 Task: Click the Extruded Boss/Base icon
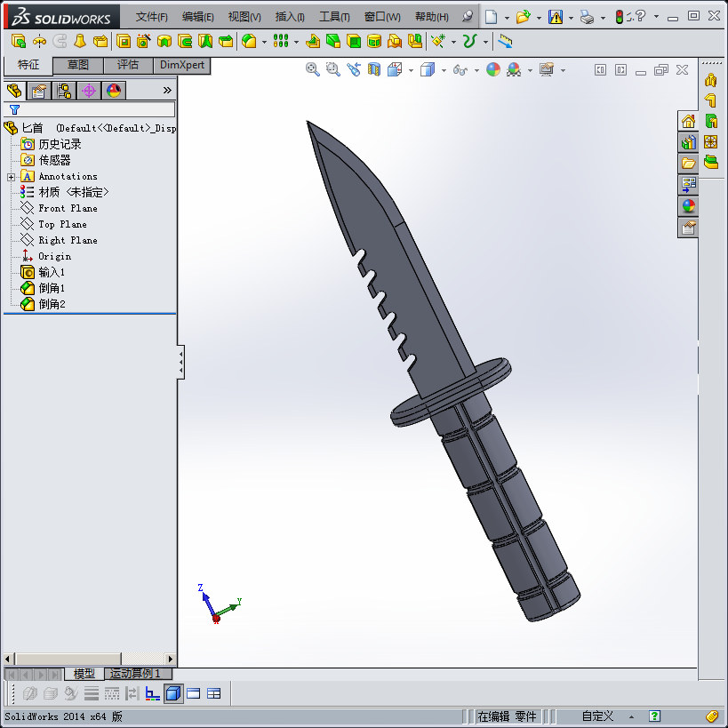(x=19, y=41)
